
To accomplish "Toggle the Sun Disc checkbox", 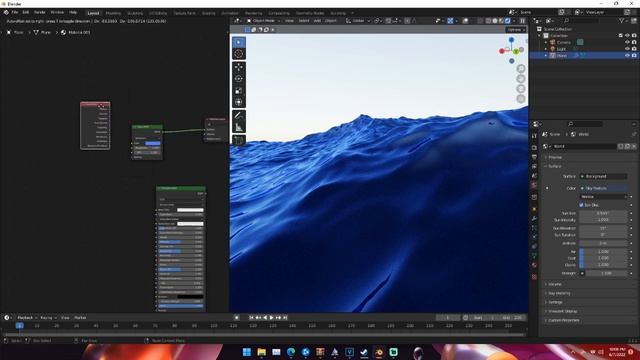I will 581,205.
